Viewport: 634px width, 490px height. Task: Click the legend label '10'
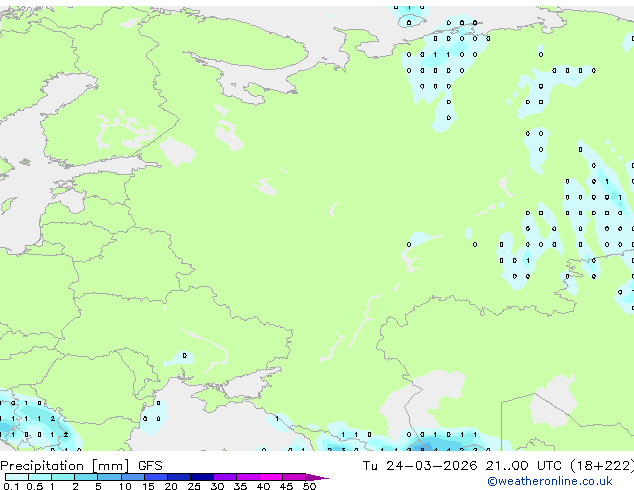click(x=125, y=486)
